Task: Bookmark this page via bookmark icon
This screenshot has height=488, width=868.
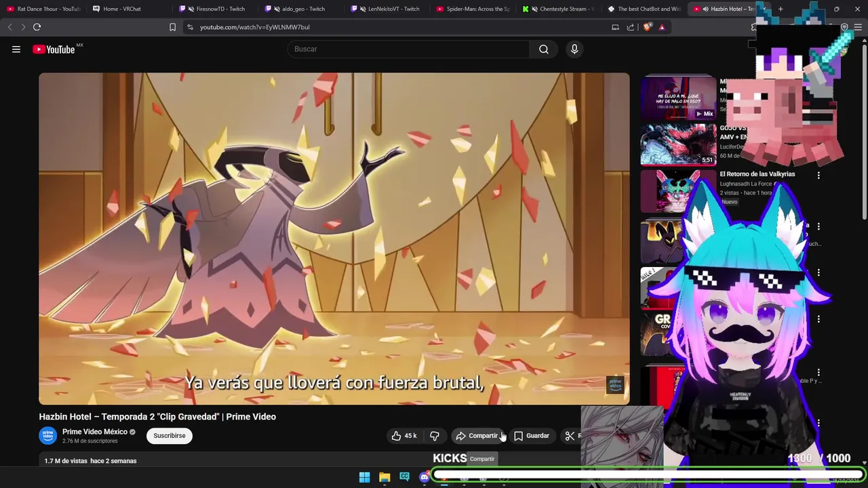Action: [x=172, y=27]
